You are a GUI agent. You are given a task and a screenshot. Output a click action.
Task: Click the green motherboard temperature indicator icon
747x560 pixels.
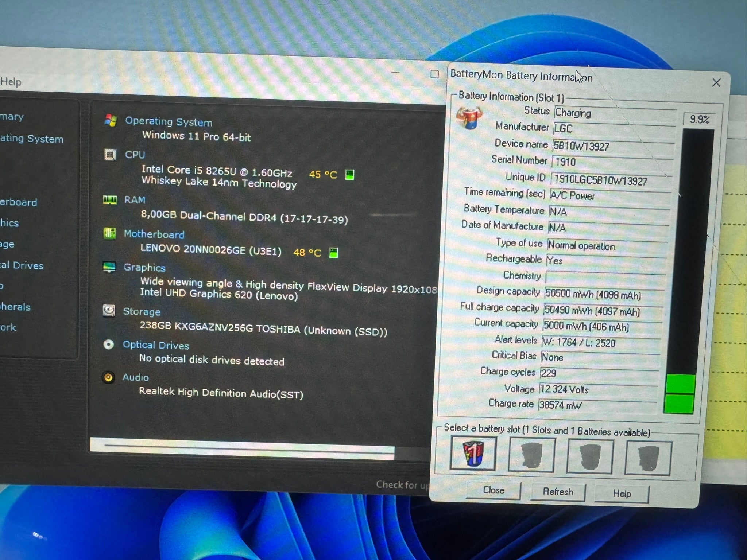[333, 253]
